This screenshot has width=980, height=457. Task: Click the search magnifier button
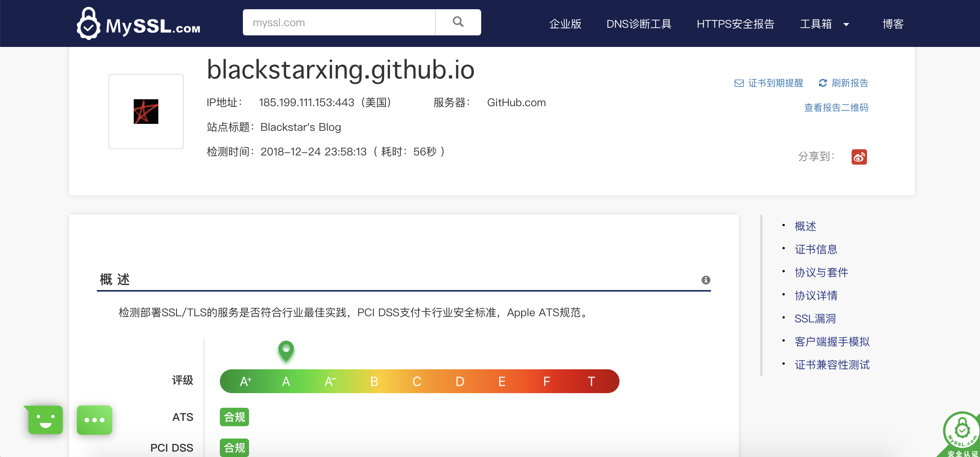tap(458, 22)
